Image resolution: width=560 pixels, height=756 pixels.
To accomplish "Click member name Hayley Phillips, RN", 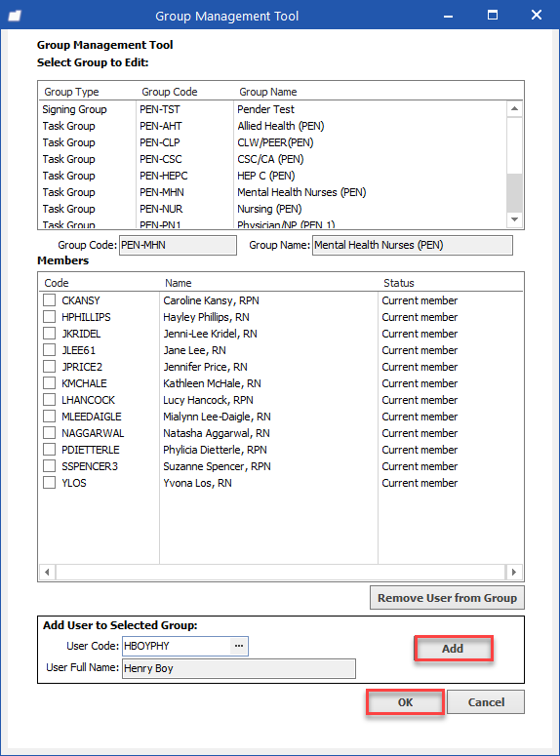I will (206, 317).
